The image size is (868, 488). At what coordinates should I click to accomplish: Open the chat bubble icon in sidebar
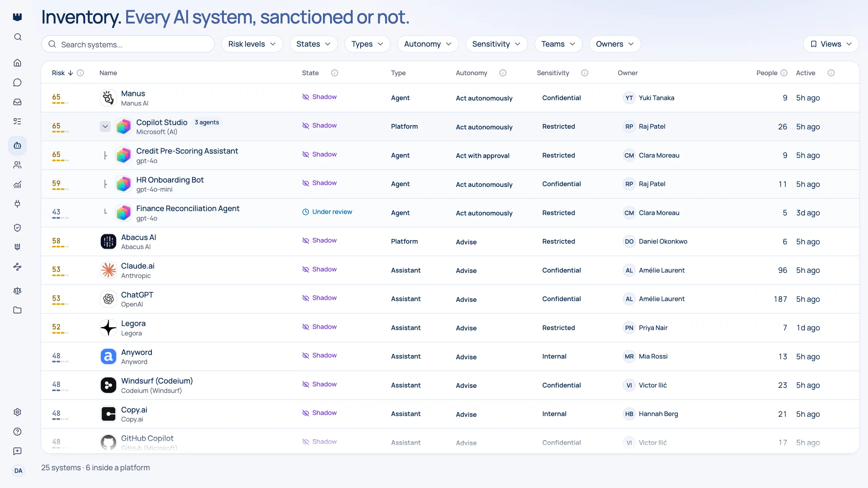pos(17,82)
